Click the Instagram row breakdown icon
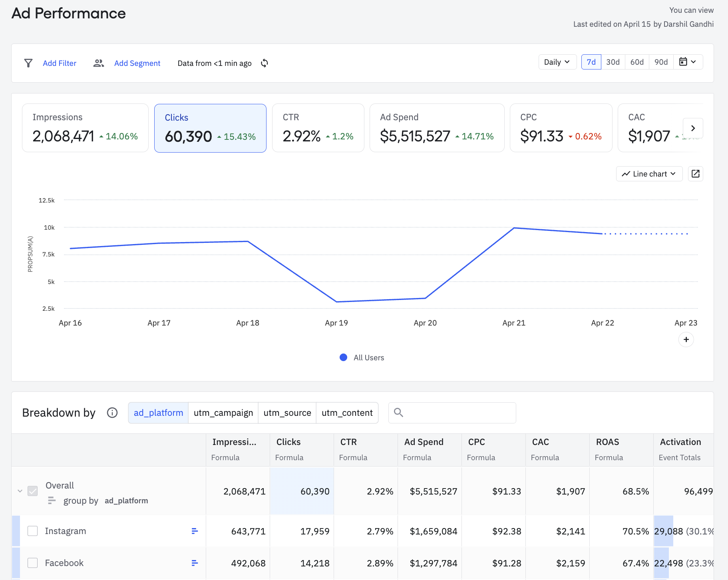Image resolution: width=728 pixels, height=580 pixels. pos(195,531)
